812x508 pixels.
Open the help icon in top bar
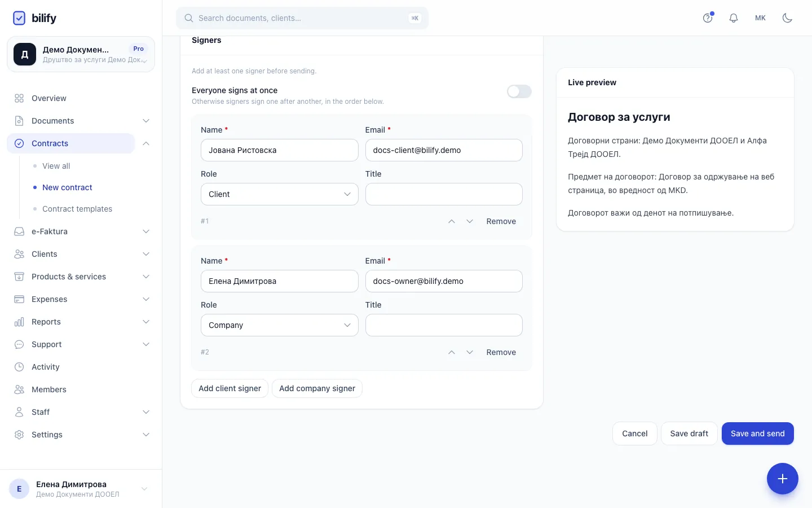(x=708, y=18)
